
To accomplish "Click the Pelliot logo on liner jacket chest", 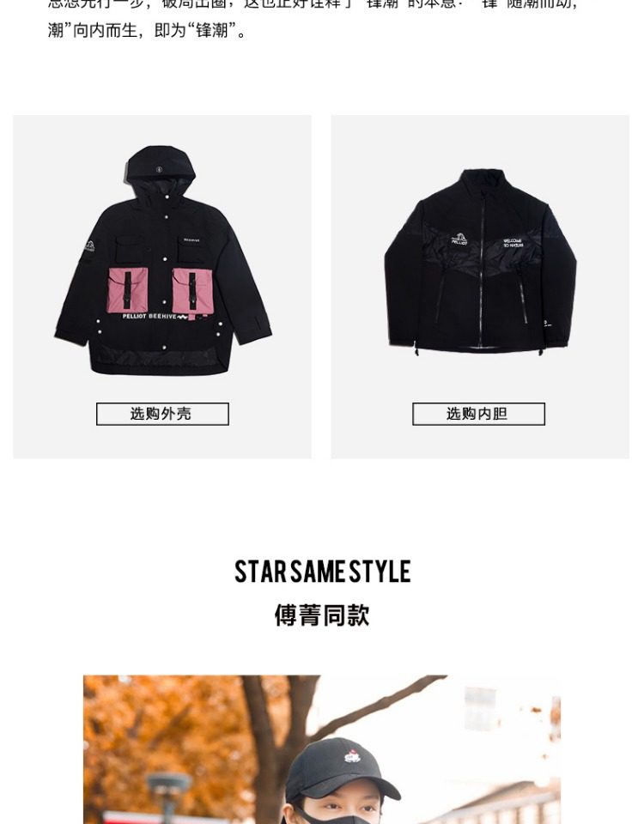I will [459, 239].
